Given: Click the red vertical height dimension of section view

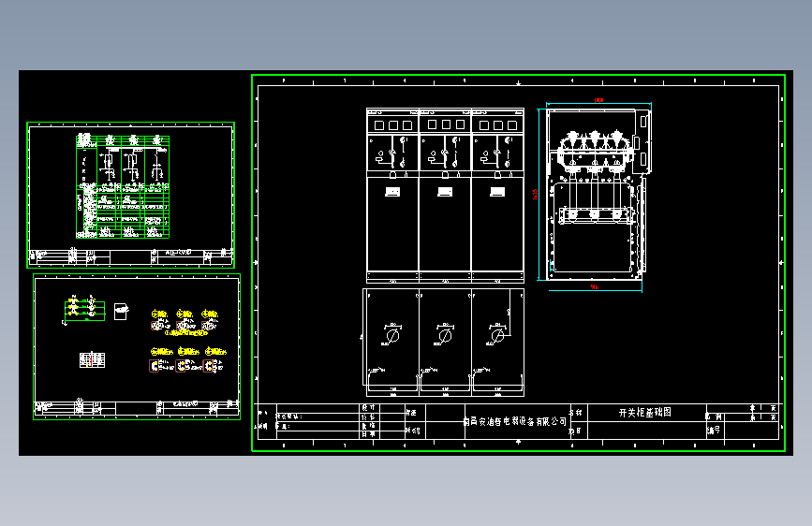Looking at the screenshot, I should click(535, 194).
